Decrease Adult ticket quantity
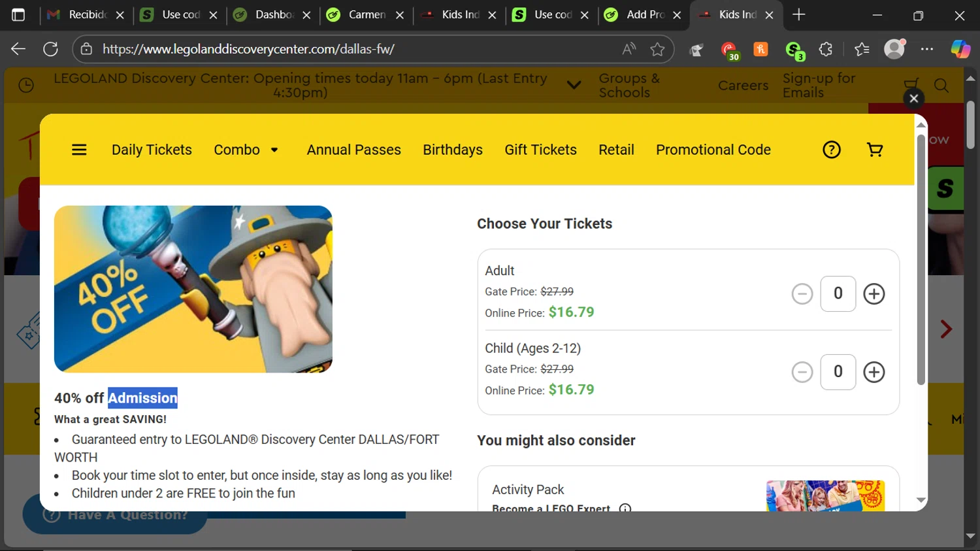This screenshot has width=980, height=551. click(x=802, y=294)
